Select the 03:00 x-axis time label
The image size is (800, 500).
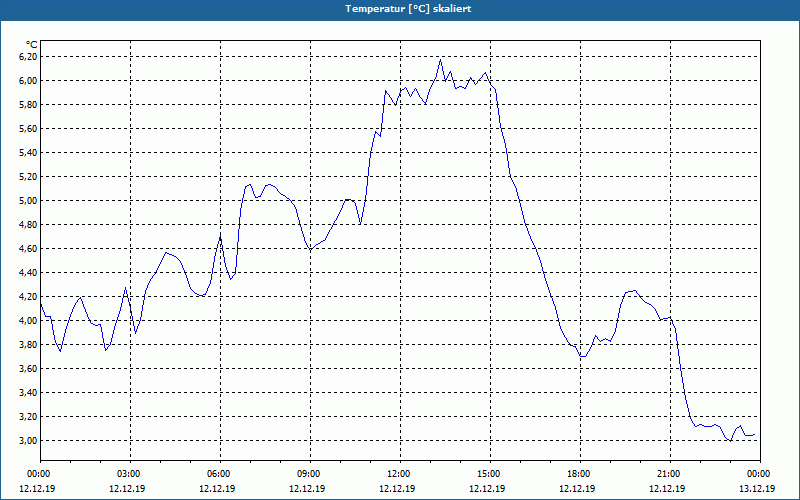click(x=127, y=474)
